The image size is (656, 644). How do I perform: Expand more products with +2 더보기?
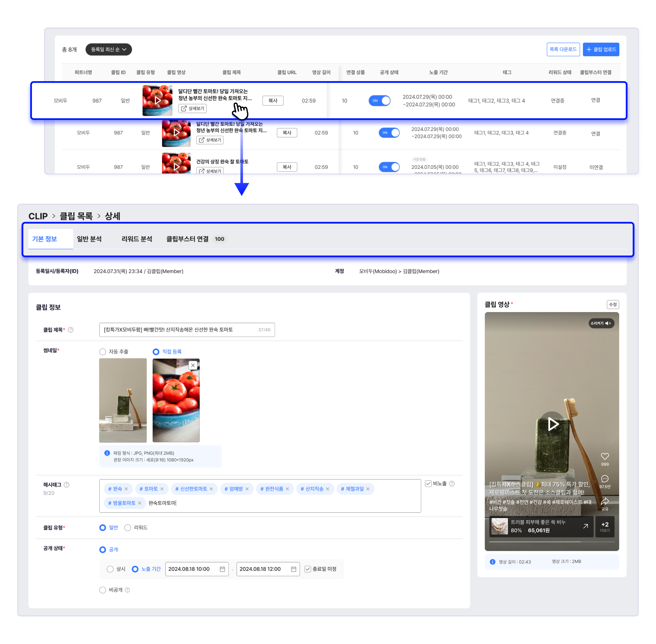(x=605, y=527)
